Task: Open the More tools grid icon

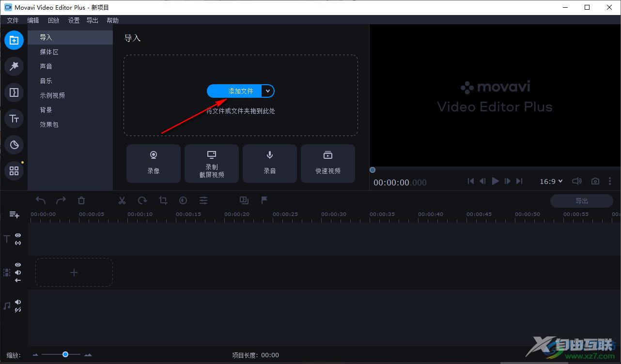Action: point(14,171)
